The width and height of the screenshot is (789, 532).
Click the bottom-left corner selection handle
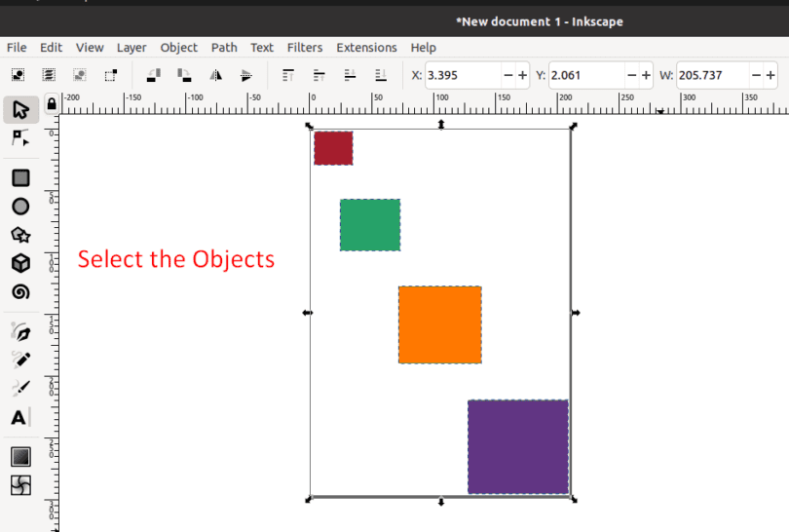(x=309, y=499)
